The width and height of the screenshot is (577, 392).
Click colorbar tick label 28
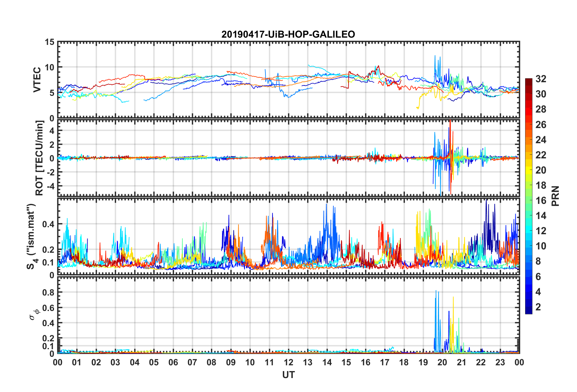coord(541,109)
